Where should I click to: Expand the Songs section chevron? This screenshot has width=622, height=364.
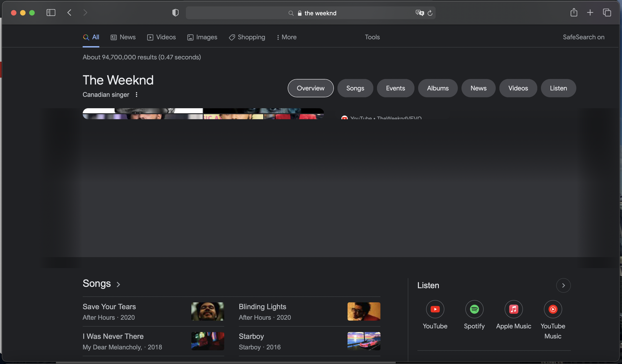119,285
